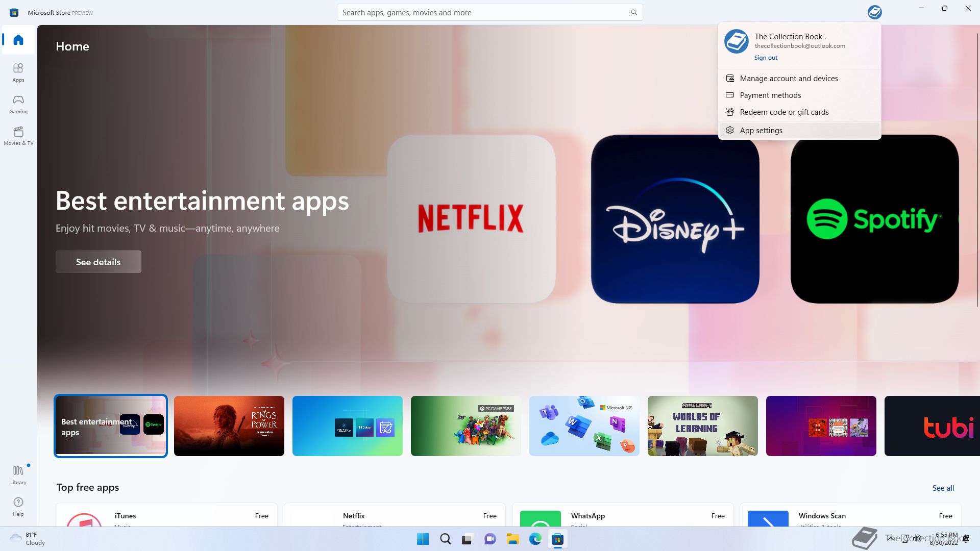Open the Library
This screenshot has height=551, width=980.
click(18, 474)
